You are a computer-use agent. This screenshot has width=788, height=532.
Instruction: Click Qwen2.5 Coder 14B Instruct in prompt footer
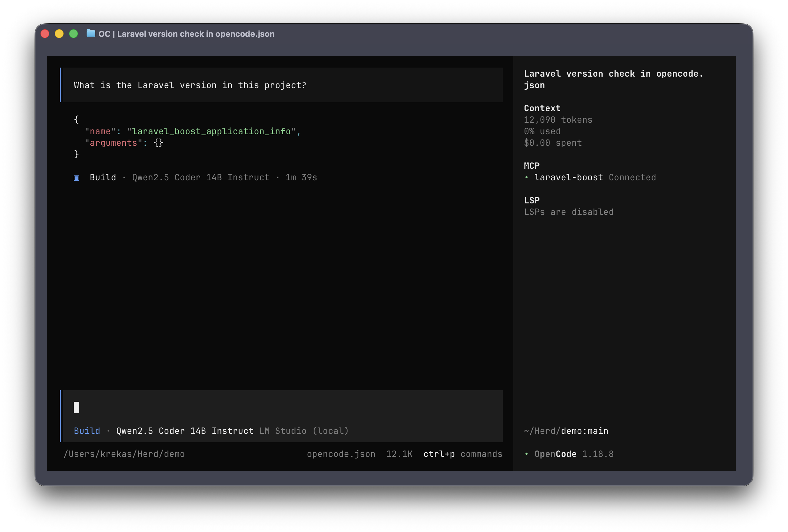(x=185, y=431)
